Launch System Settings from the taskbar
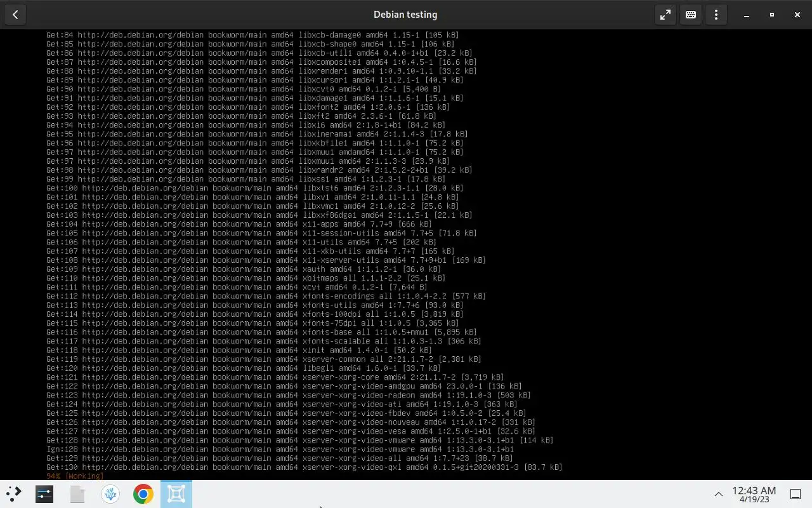812x508 pixels. 44,493
